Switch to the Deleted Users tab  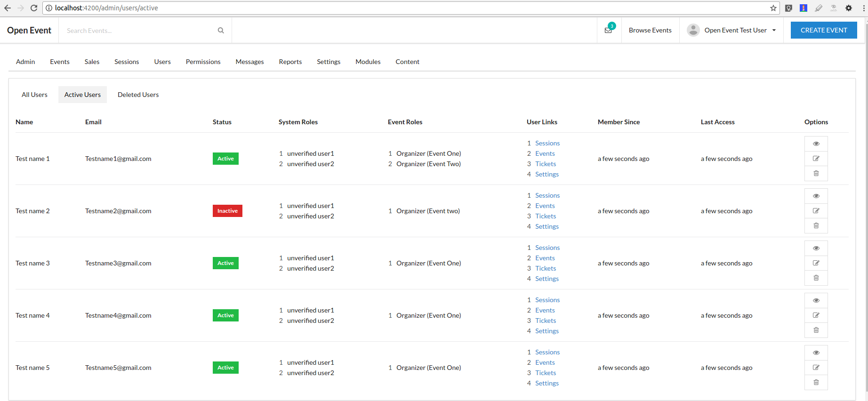(138, 95)
